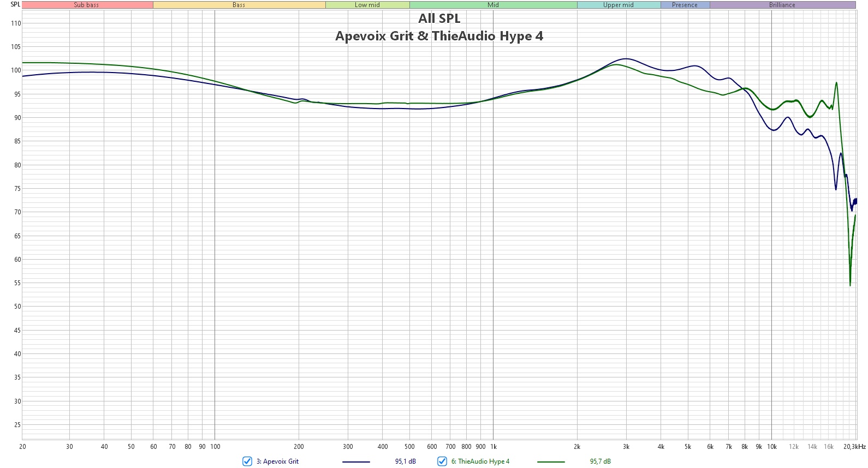Uncheck the Apevoix Grit trace checkbox
The width and height of the screenshot is (868, 468).
pos(247,461)
